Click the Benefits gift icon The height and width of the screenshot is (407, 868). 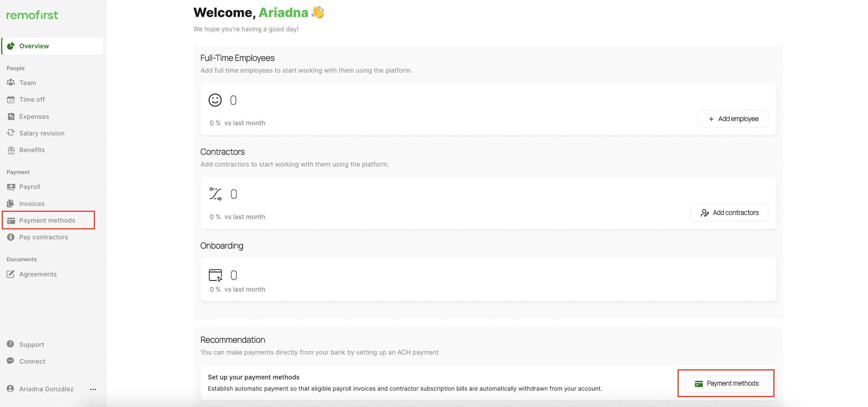(x=11, y=150)
